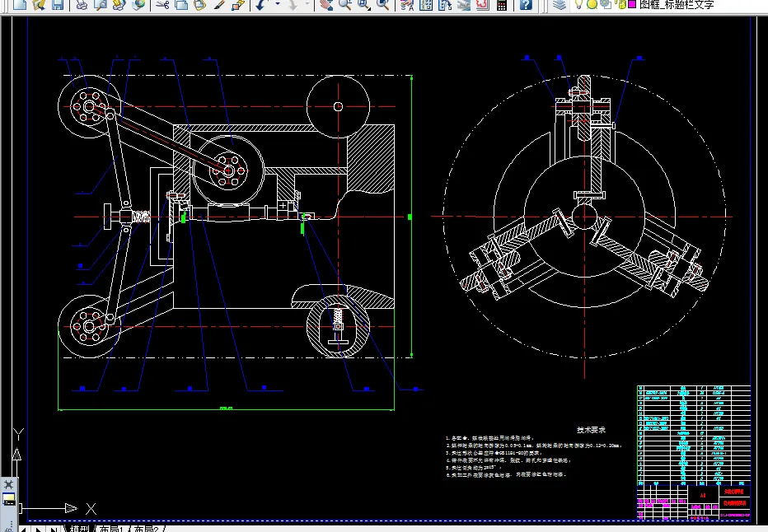768x532 pixels.
Task: Click the Zoom Previous icon
Action: tap(383, 4)
